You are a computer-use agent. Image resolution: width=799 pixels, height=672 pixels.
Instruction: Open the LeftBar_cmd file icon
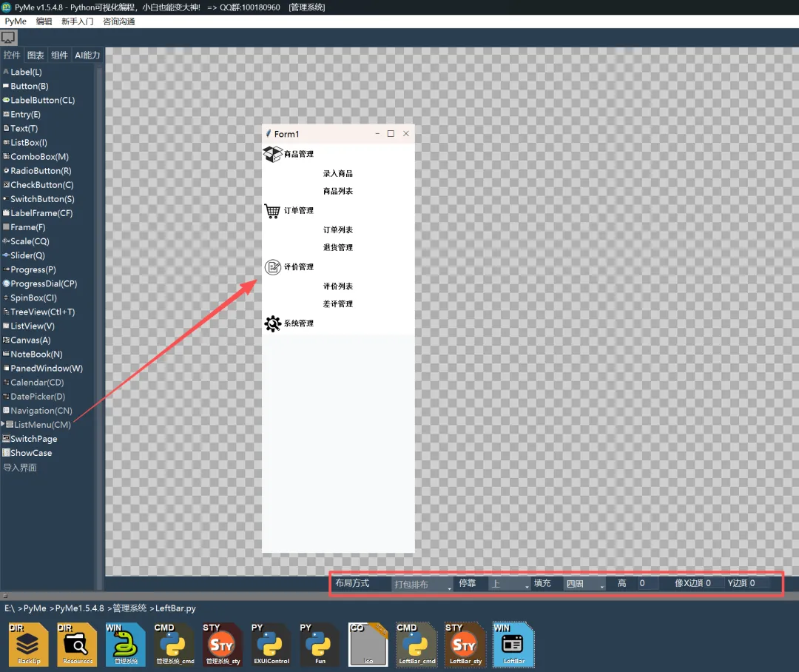click(417, 645)
